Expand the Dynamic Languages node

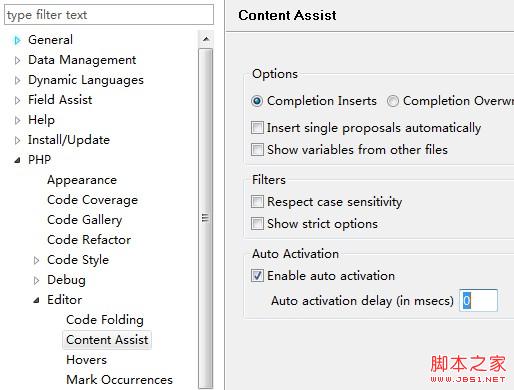[x=17, y=80]
